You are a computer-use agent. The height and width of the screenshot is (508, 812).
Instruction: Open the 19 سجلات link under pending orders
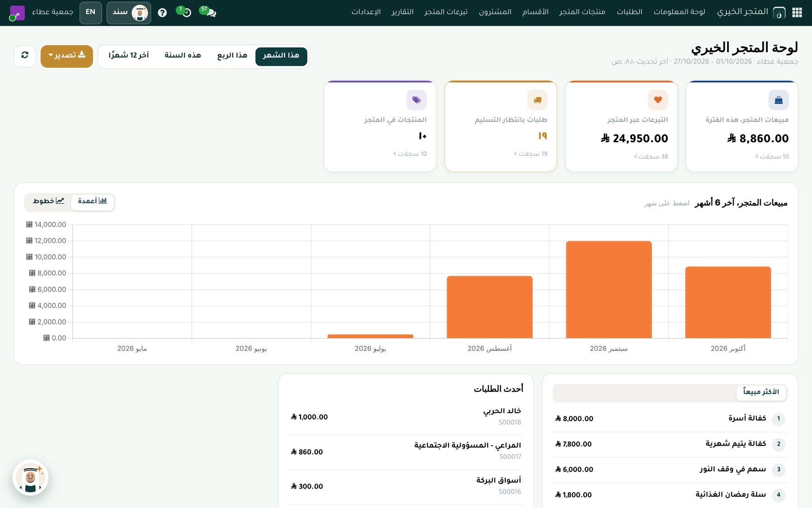pos(531,154)
